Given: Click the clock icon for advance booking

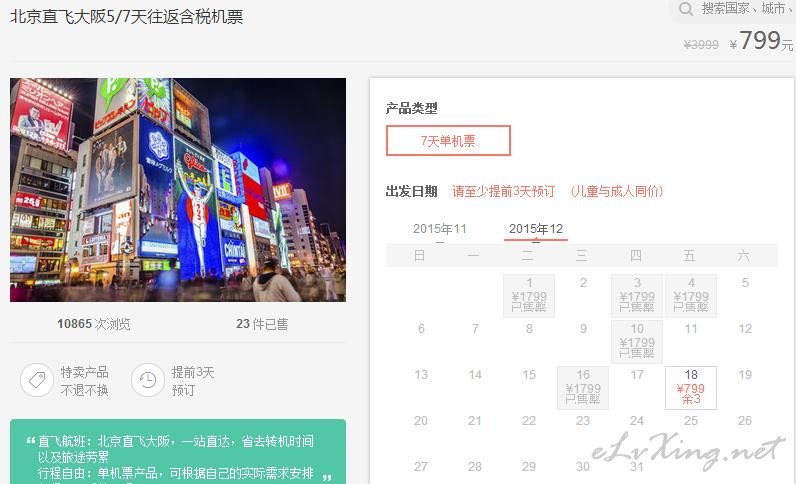Looking at the screenshot, I should pyautogui.click(x=148, y=380).
